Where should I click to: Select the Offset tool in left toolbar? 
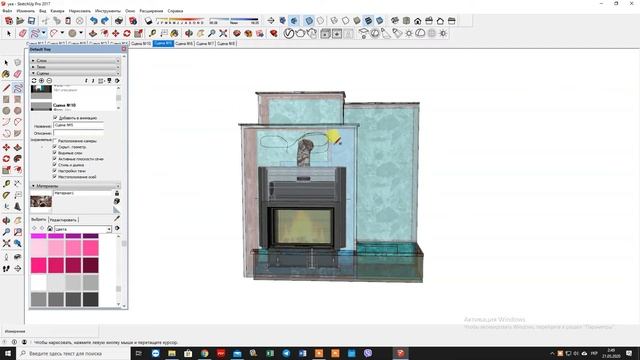pyautogui.click(x=18, y=170)
